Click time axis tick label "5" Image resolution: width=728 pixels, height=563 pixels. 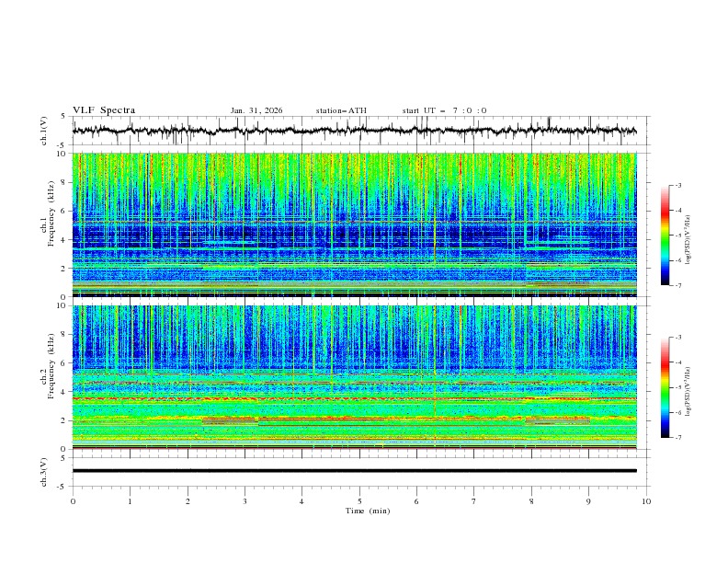pos(359,501)
